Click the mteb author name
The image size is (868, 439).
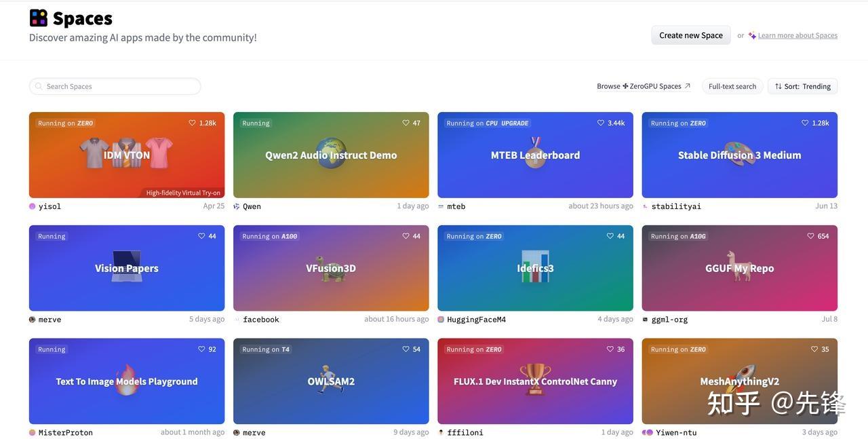456,206
